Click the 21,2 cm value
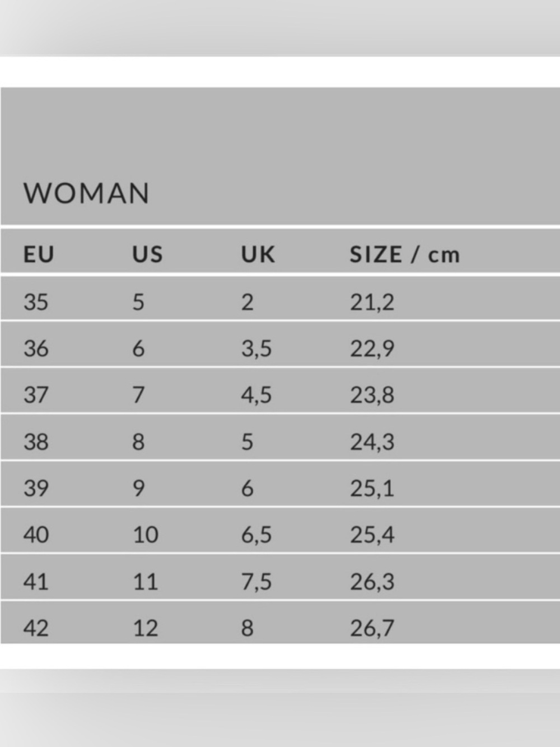The image size is (560, 747). (372, 303)
